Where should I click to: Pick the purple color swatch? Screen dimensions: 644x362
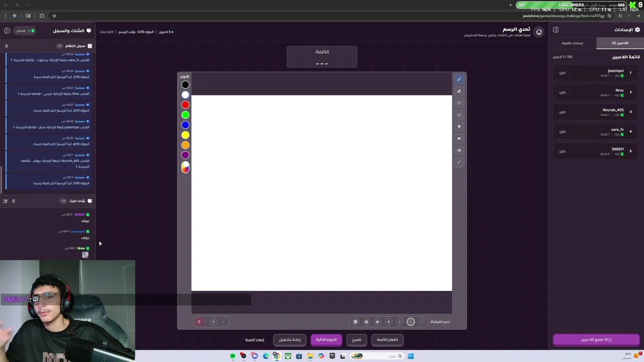click(x=185, y=155)
